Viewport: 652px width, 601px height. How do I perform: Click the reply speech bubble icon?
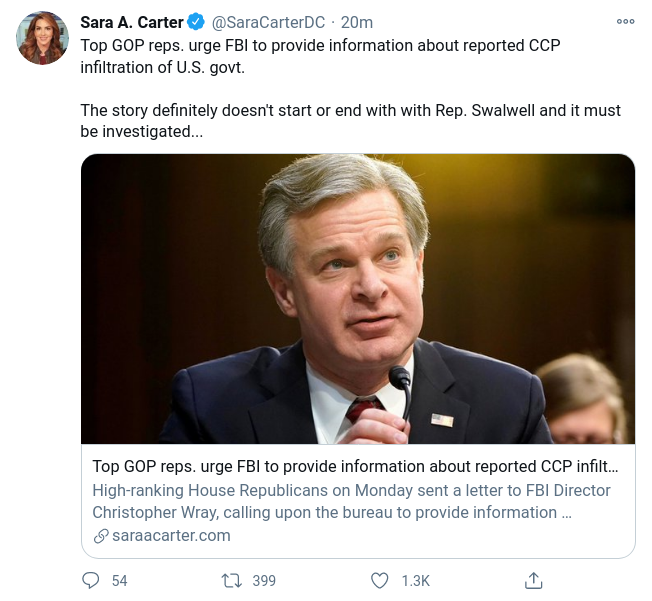click(x=91, y=580)
